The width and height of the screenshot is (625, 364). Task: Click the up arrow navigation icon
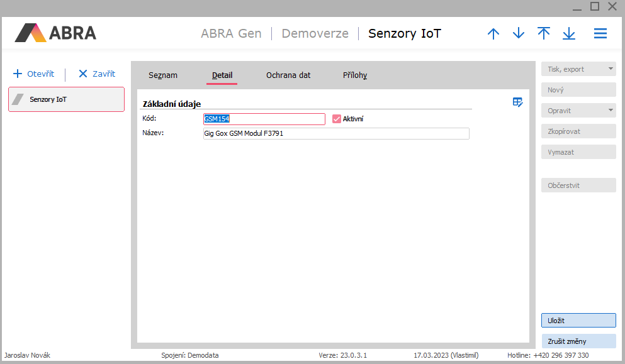coord(493,34)
